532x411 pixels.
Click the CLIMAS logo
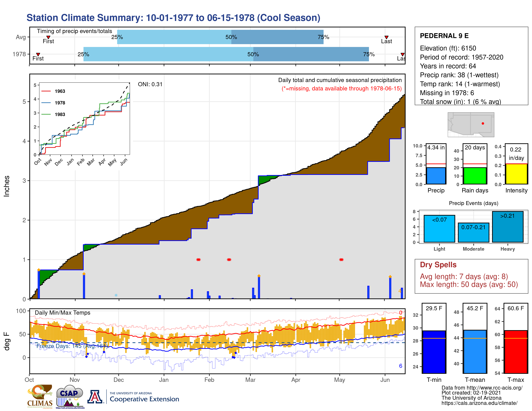(x=40, y=396)
